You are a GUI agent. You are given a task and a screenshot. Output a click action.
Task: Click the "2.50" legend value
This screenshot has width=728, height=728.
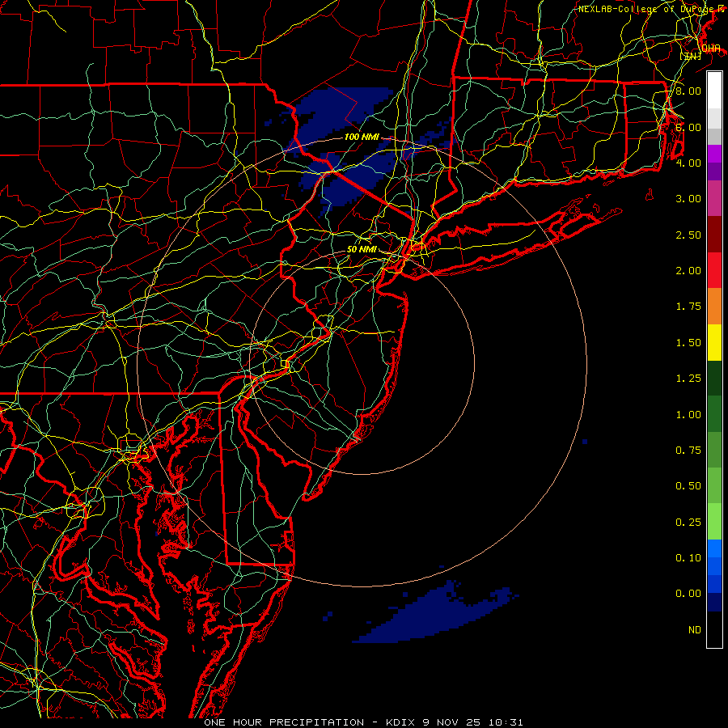[688, 235]
